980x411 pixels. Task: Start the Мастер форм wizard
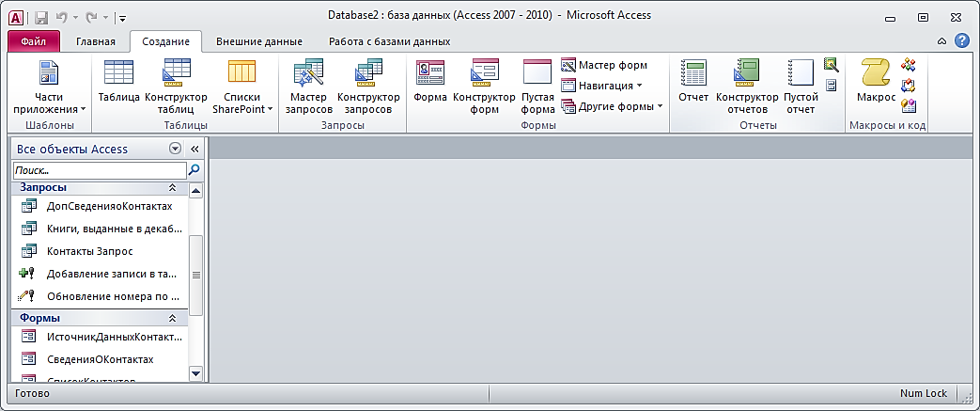point(604,65)
